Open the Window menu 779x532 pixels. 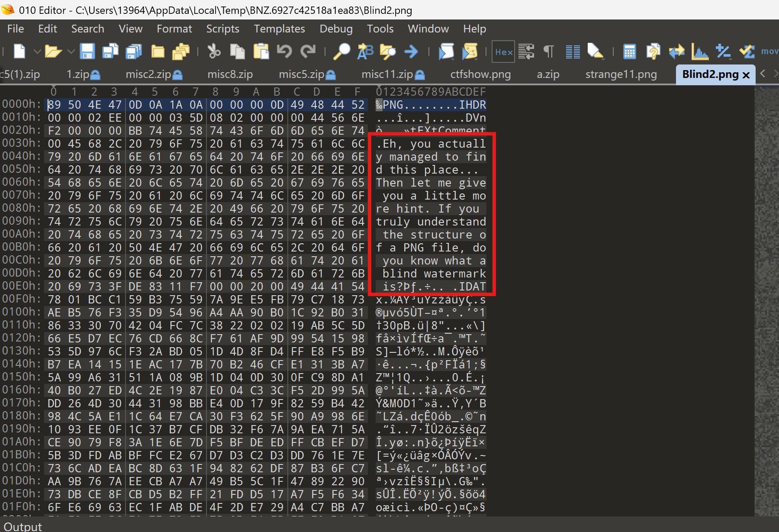click(428, 29)
